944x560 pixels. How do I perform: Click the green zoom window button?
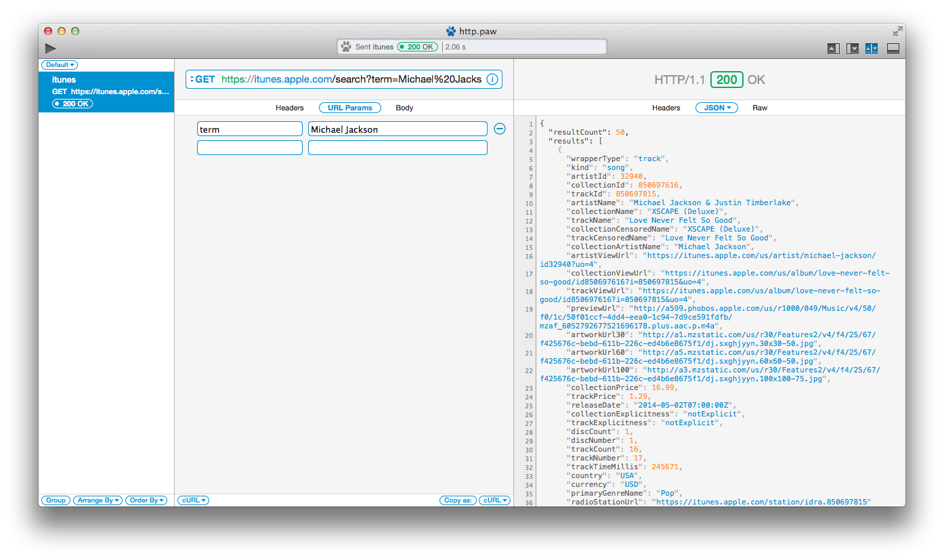pyautogui.click(x=75, y=31)
